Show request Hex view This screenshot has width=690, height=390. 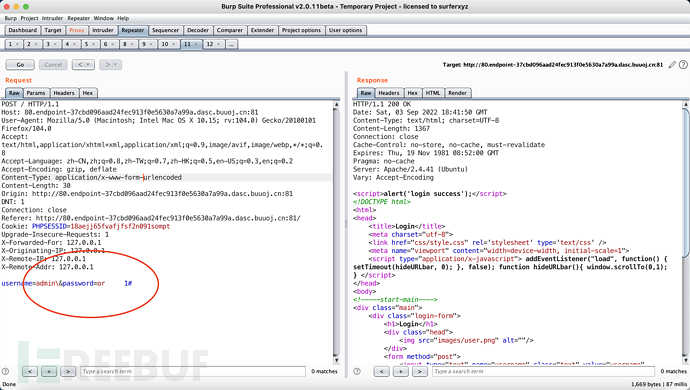(88, 93)
